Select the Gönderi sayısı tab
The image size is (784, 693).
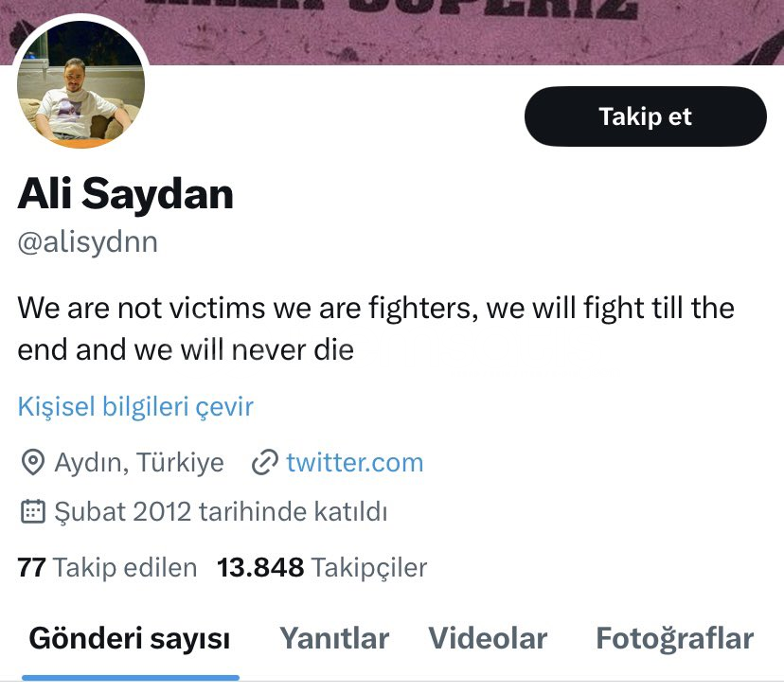(x=130, y=638)
